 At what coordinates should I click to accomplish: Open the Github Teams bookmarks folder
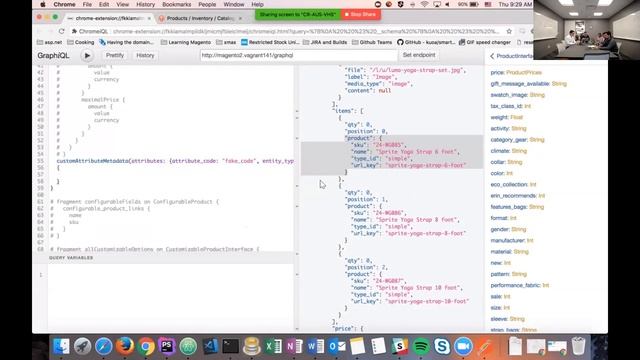pyautogui.click(x=372, y=42)
